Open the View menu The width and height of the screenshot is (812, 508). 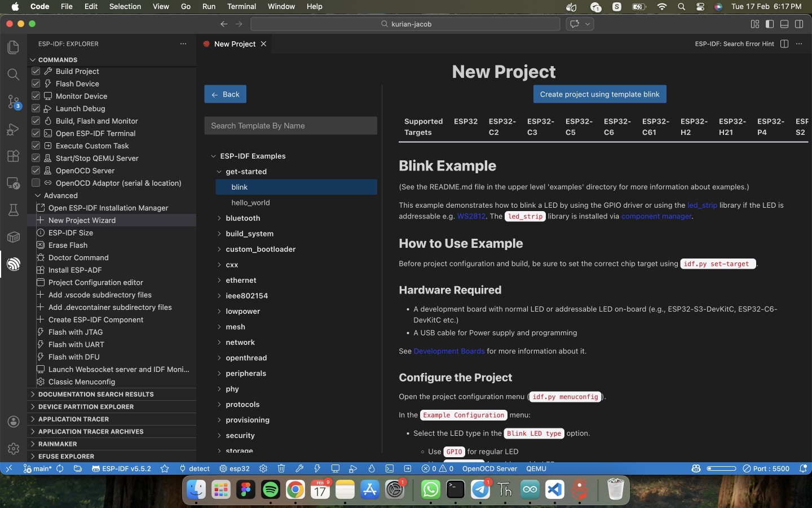click(161, 7)
